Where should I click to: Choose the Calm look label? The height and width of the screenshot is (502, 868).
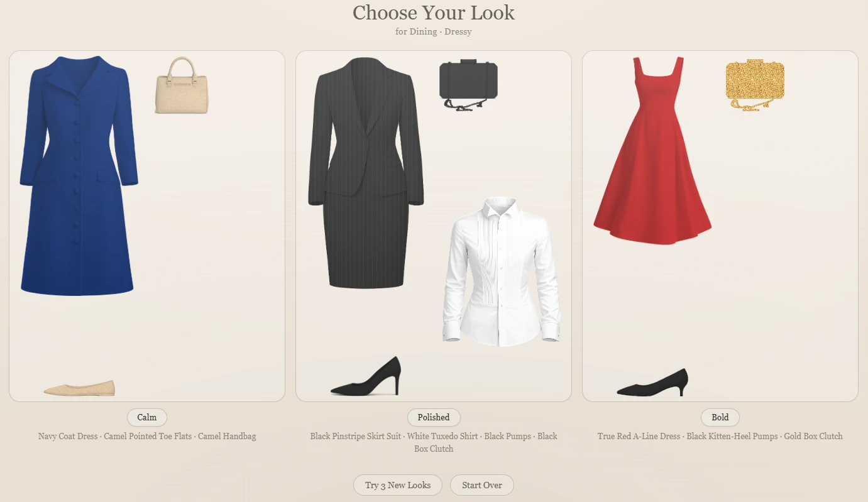click(147, 417)
